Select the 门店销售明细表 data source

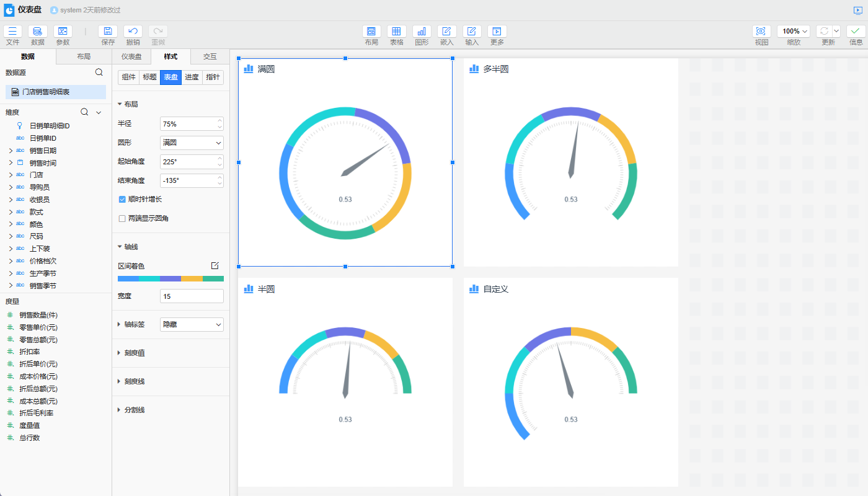tap(56, 92)
